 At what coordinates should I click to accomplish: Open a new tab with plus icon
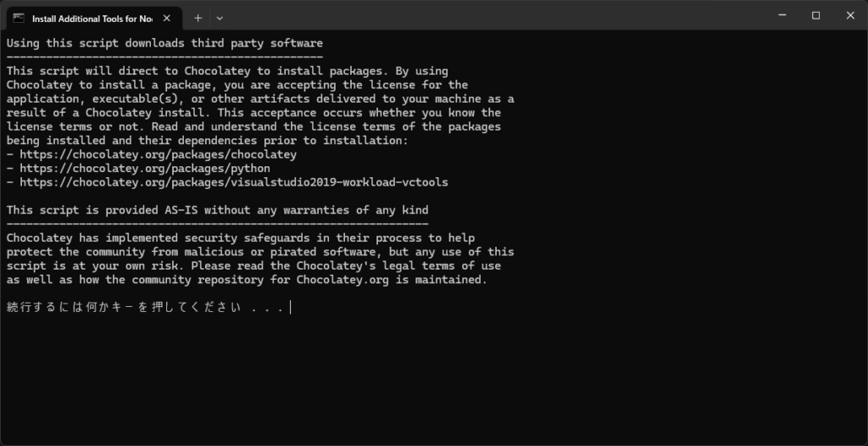(198, 19)
